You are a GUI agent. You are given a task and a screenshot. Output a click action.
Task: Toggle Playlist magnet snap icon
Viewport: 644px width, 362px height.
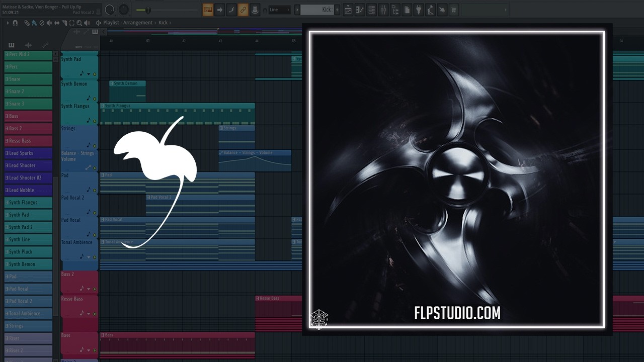[x=15, y=23]
